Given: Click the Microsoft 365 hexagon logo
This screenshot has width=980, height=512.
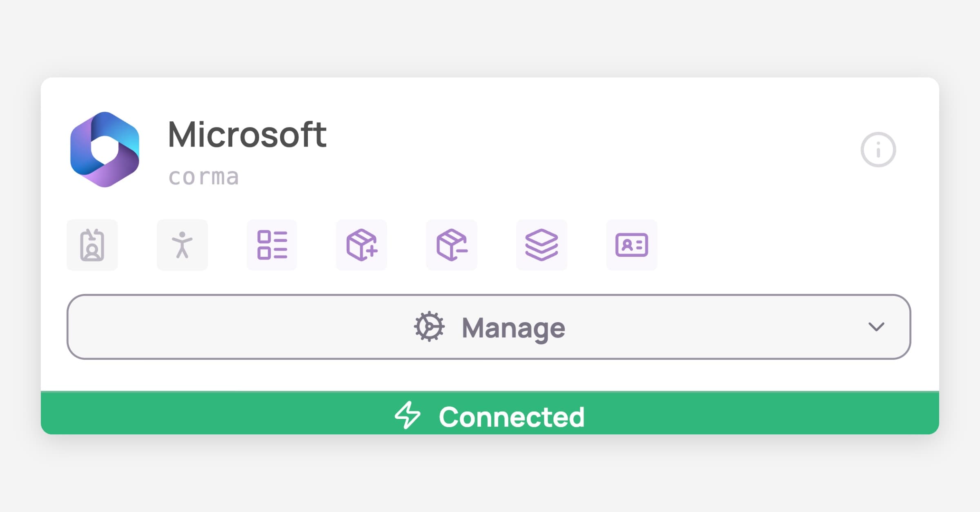Looking at the screenshot, I should (x=105, y=149).
